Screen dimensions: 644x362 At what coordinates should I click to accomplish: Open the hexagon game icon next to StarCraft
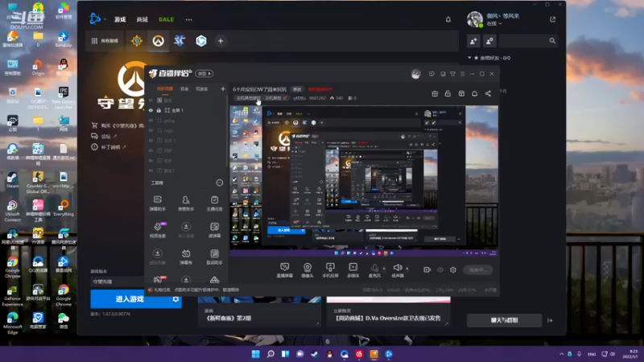200,41
